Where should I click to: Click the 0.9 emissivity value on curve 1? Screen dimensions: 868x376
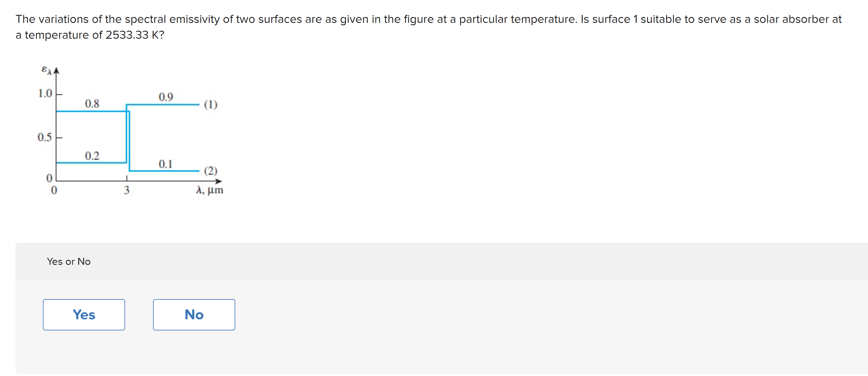(166, 97)
